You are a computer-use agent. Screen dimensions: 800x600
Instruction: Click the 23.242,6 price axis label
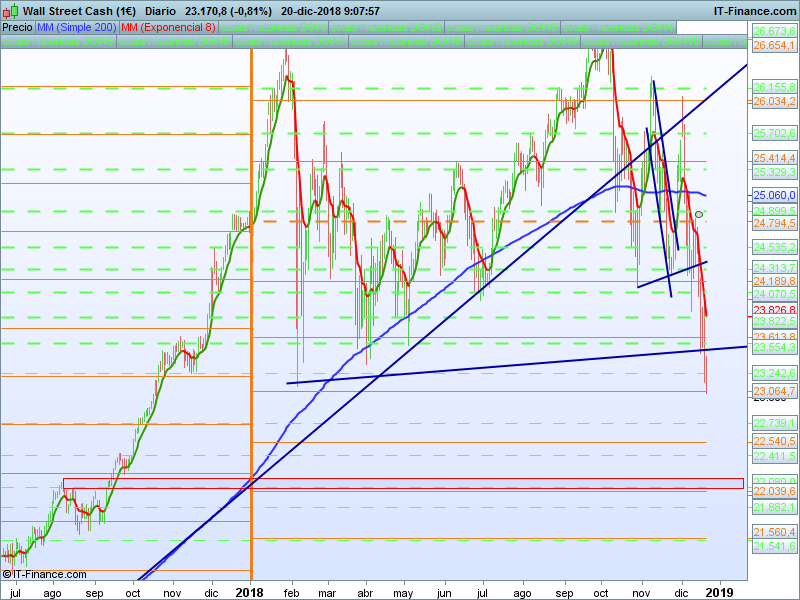click(774, 373)
